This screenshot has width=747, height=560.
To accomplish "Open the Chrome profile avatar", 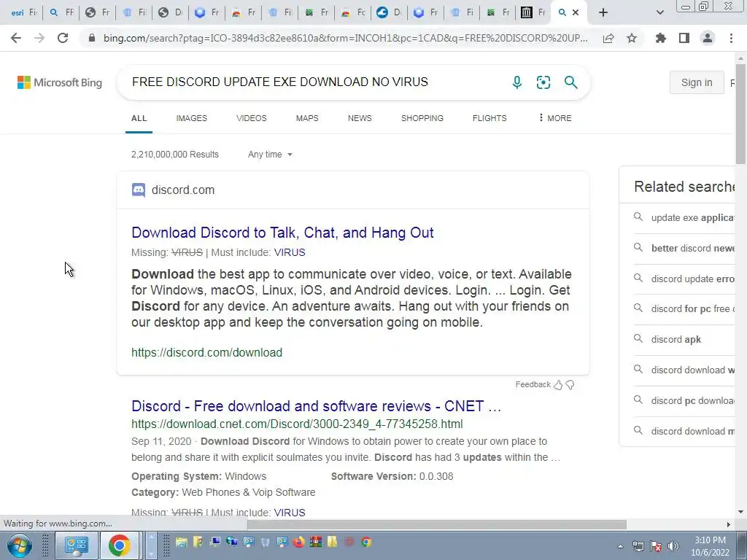I will click(x=708, y=38).
